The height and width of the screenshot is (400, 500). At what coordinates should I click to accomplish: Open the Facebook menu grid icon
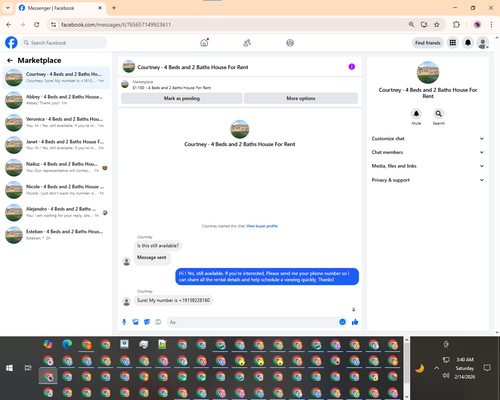point(453,43)
